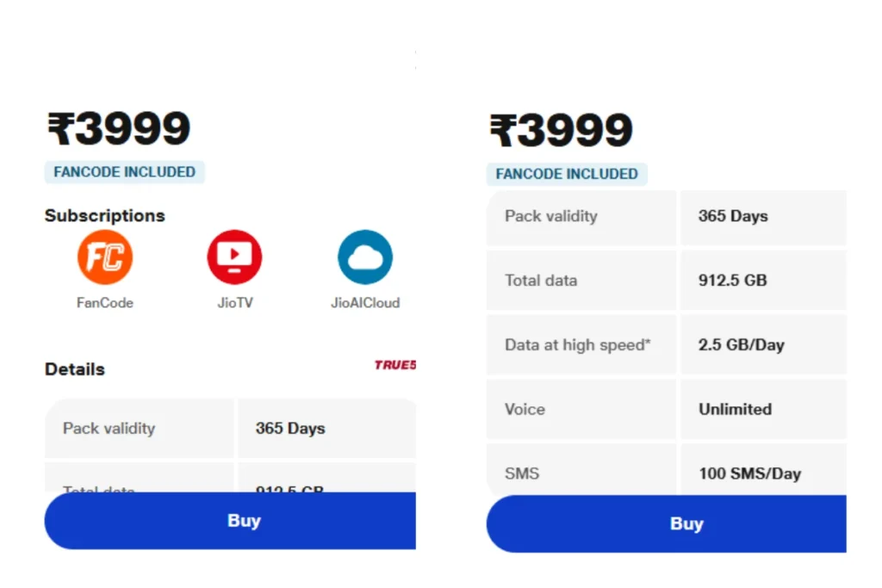The width and height of the screenshot is (882, 588).
Task: Tap FANCODE INCLUDED badge on left card
Action: [x=124, y=172]
